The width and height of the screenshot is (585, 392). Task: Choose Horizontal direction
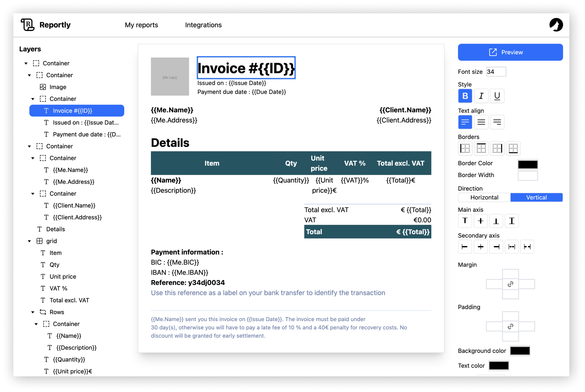[x=484, y=197]
